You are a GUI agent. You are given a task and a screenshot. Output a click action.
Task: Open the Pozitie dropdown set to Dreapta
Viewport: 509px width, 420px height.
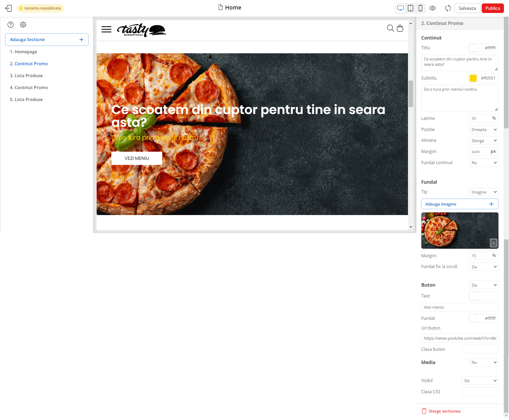483,129
